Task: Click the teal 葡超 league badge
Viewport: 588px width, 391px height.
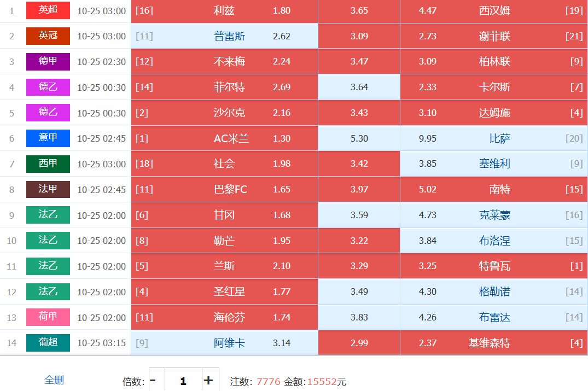Action: click(x=48, y=343)
